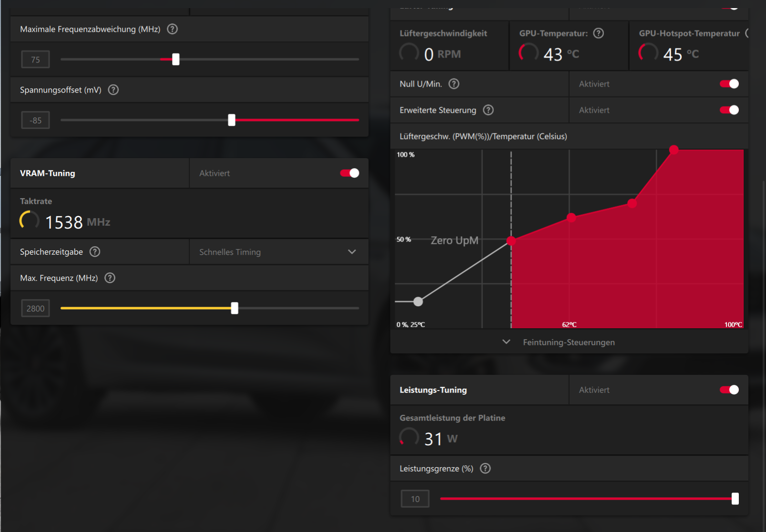Click the Spannungsoffset slider handle

[232, 120]
